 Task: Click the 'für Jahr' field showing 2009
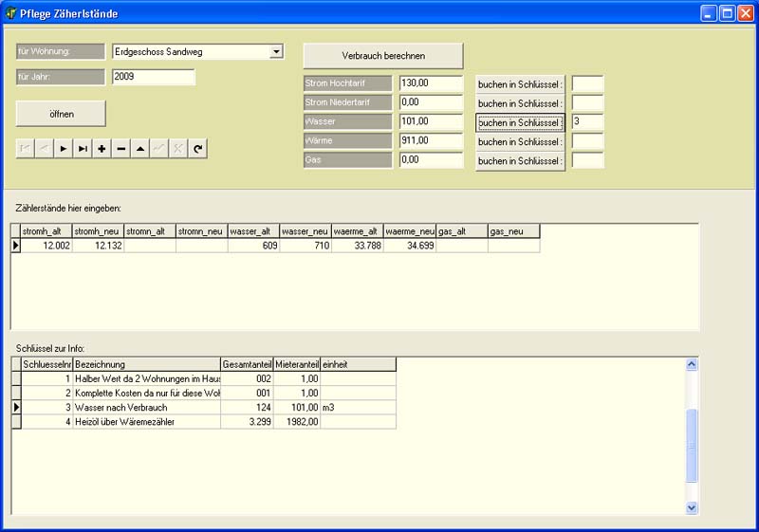pos(154,77)
